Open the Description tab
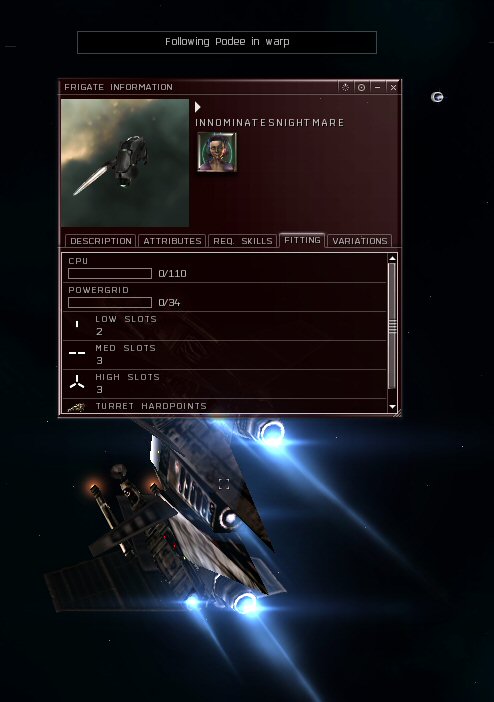 [101, 241]
